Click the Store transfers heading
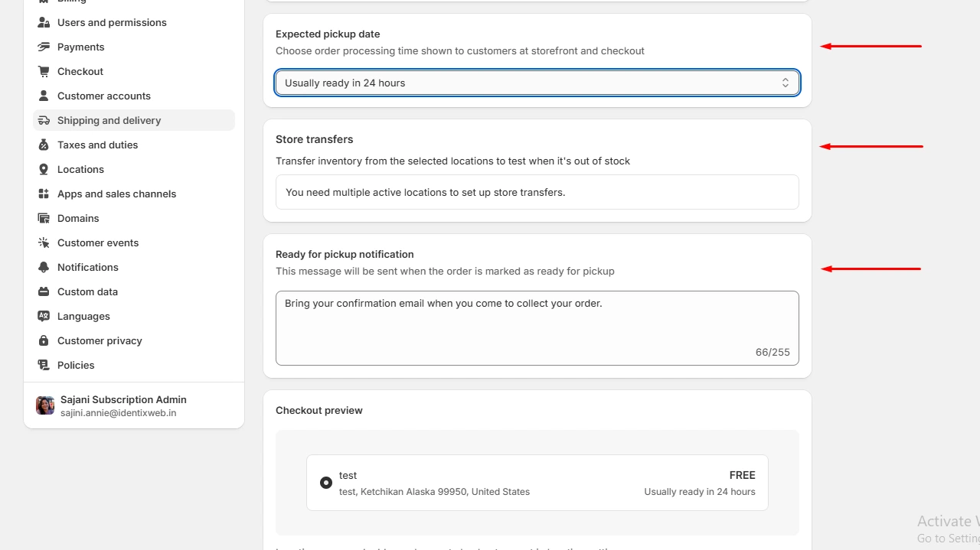980x550 pixels. [314, 139]
